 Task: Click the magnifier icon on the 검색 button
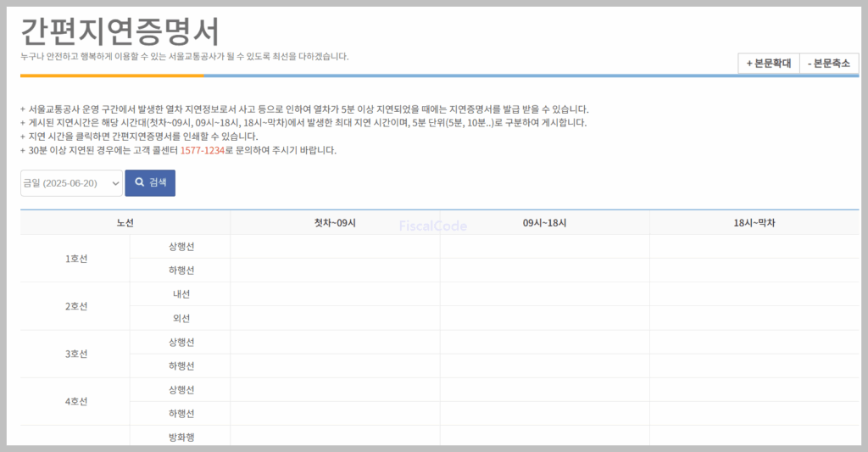point(140,183)
